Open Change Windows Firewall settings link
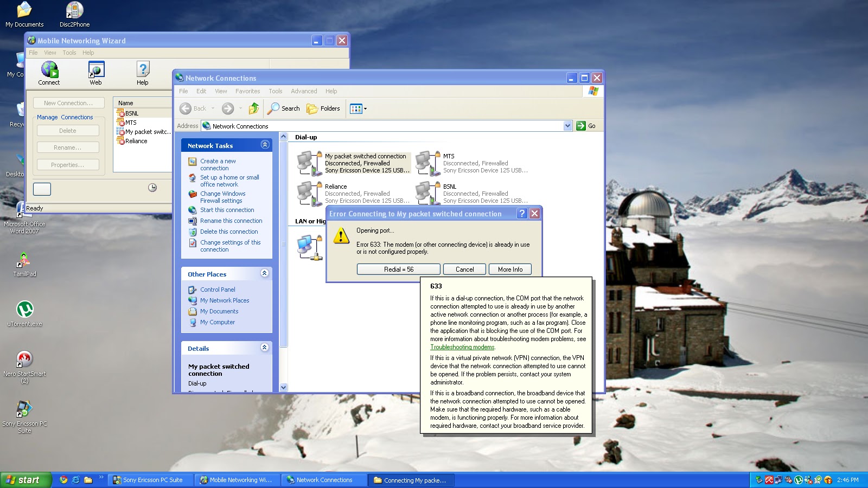 [x=222, y=197]
